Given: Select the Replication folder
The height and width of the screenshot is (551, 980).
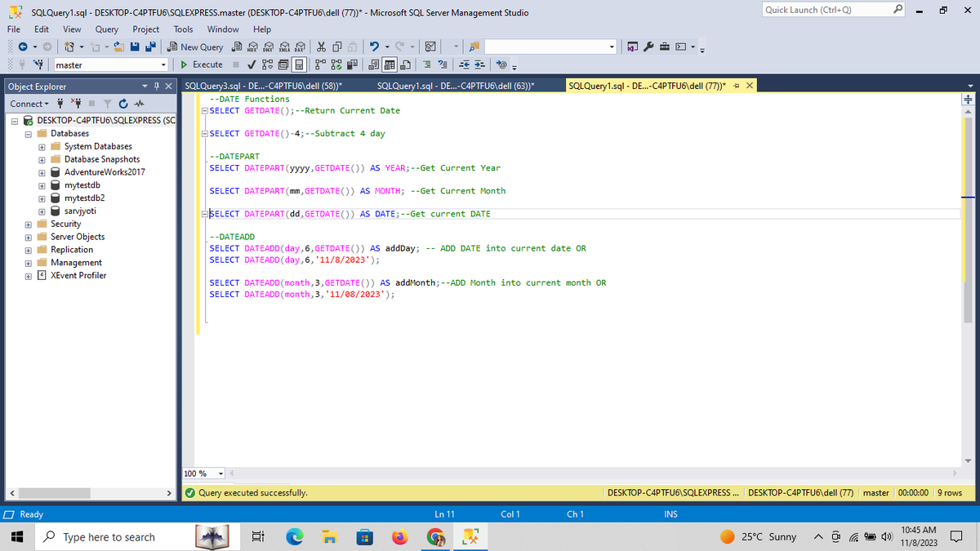Looking at the screenshot, I should 72,250.
